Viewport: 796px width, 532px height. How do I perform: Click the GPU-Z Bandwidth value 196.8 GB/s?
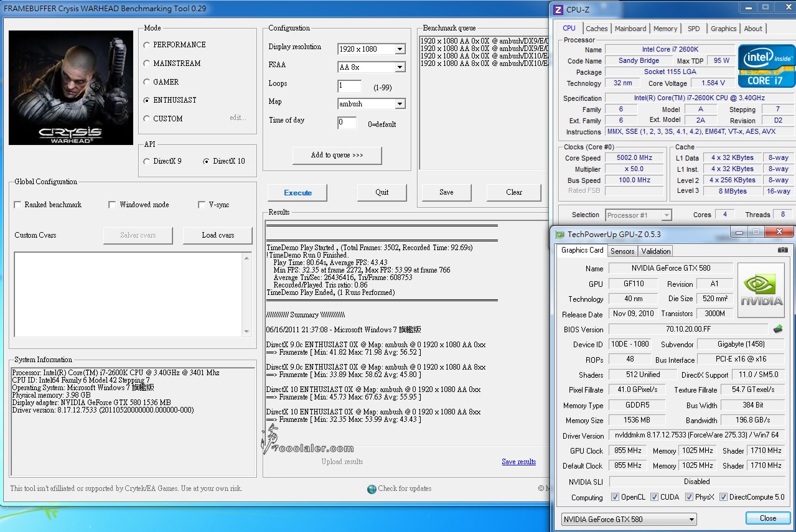click(x=753, y=420)
